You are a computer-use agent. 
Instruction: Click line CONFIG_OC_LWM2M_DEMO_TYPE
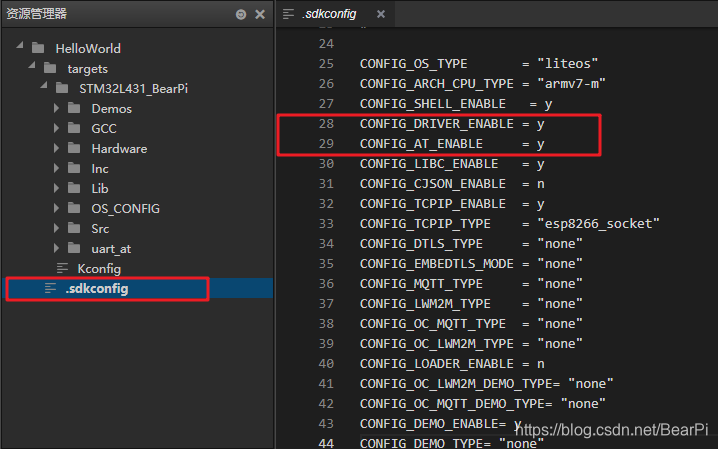coord(486,384)
